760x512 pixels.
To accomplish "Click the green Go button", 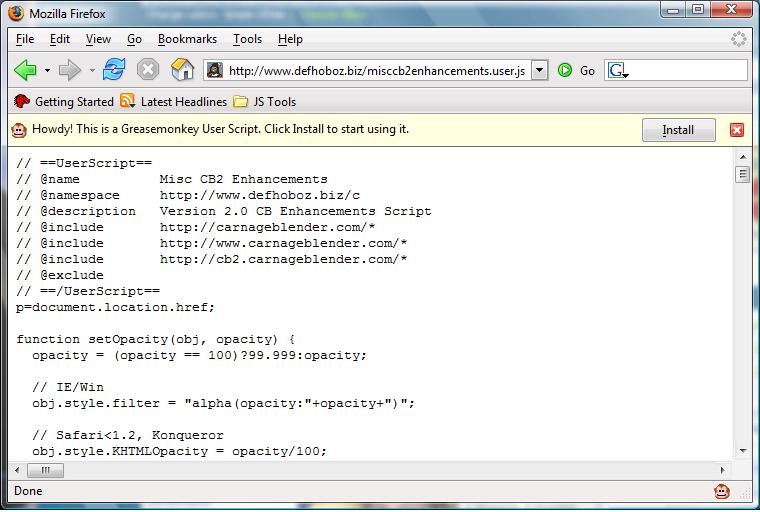I will click(x=576, y=71).
